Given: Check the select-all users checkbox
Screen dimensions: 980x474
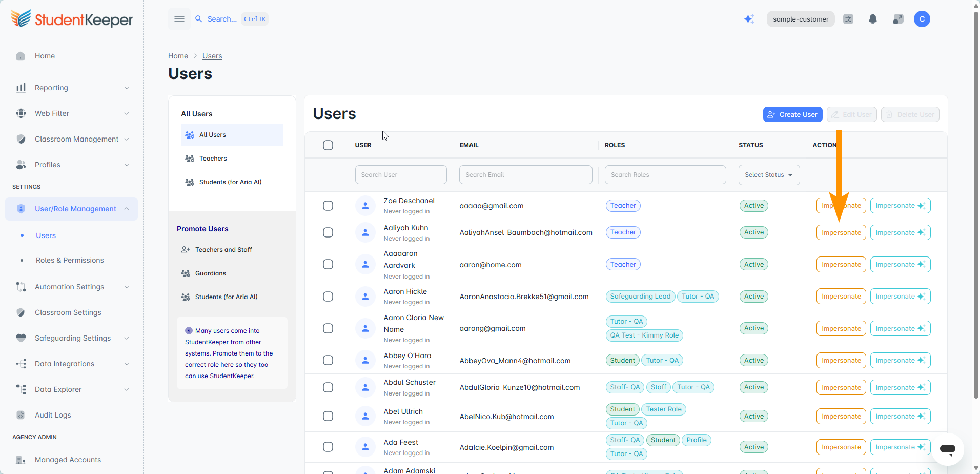Looking at the screenshot, I should point(328,145).
